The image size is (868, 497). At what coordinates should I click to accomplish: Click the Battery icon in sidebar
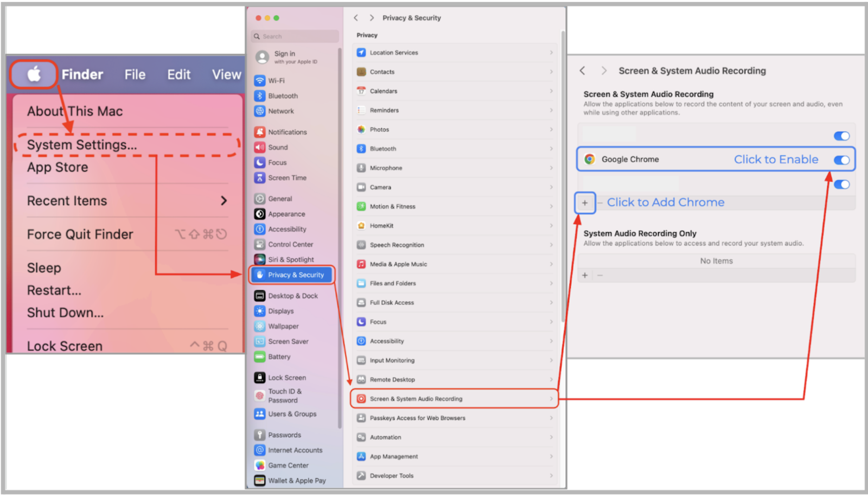click(260, 356)
